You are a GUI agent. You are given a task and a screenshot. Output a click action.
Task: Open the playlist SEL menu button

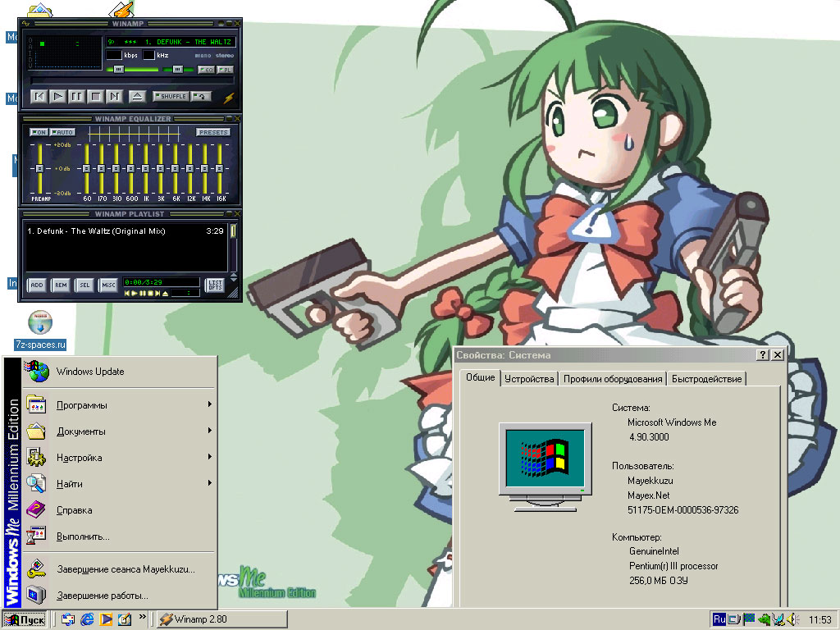tap(84, 285)
